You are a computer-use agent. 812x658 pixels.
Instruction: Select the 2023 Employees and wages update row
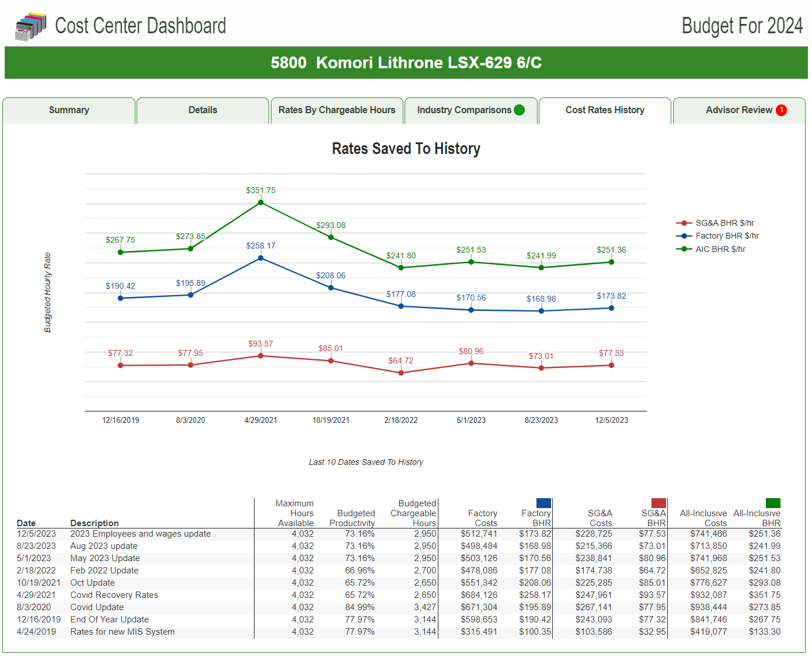pos(399,534)
